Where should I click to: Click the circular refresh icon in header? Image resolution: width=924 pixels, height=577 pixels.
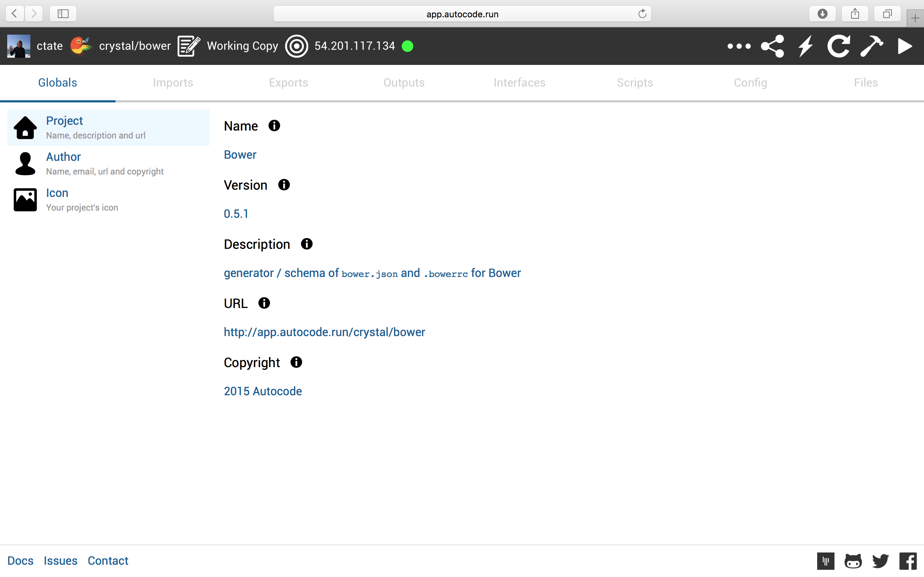(x=838, y=46)
